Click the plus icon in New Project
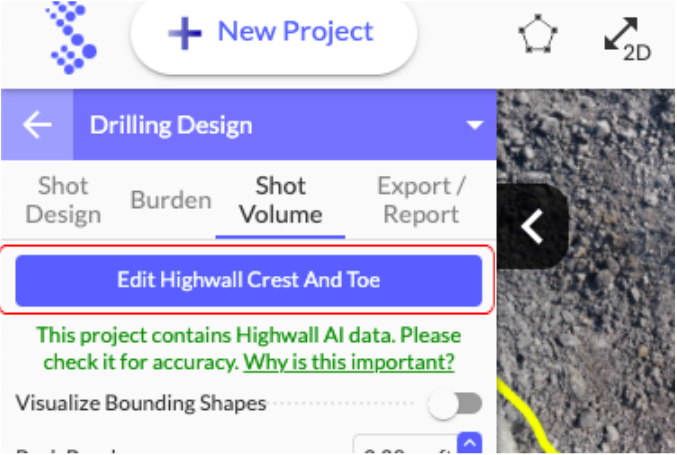The image size is (677, 455). coord(185,33)
